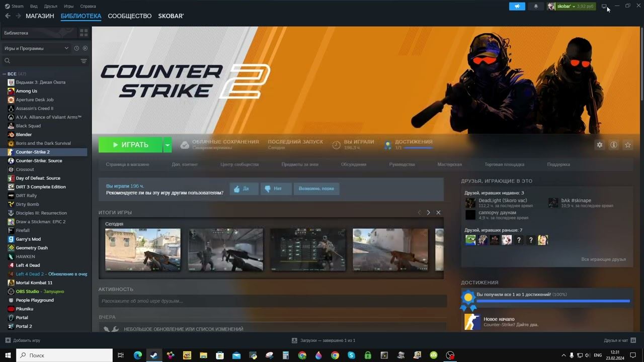The image size is (644, 362).
Task: Click the activity post input field
Action: [273, 301]
